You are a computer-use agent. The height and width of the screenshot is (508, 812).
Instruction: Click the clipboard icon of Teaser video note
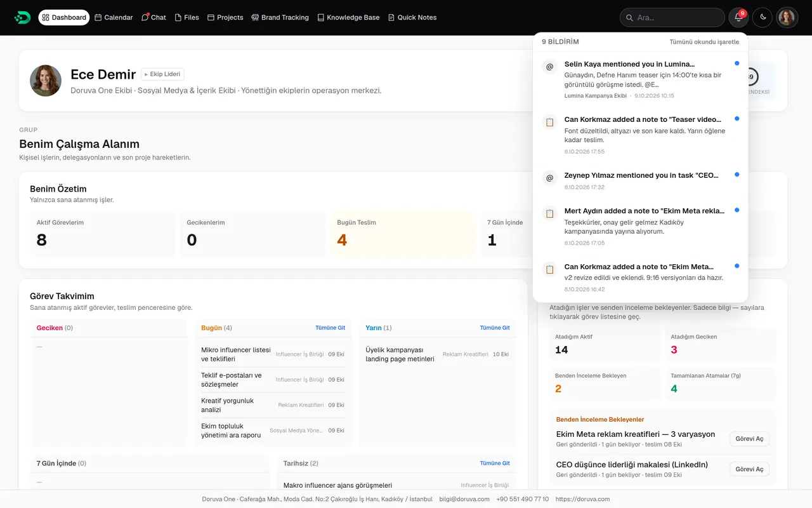pyautogui.click(x=550, y=122)
